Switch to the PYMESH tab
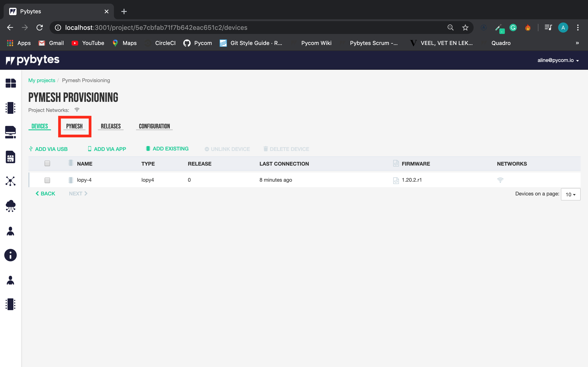 74,126
